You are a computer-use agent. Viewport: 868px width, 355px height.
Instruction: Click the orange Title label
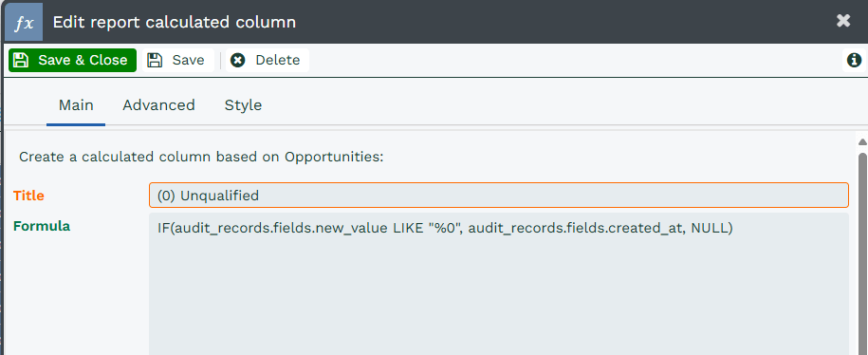tap(28, 196)
